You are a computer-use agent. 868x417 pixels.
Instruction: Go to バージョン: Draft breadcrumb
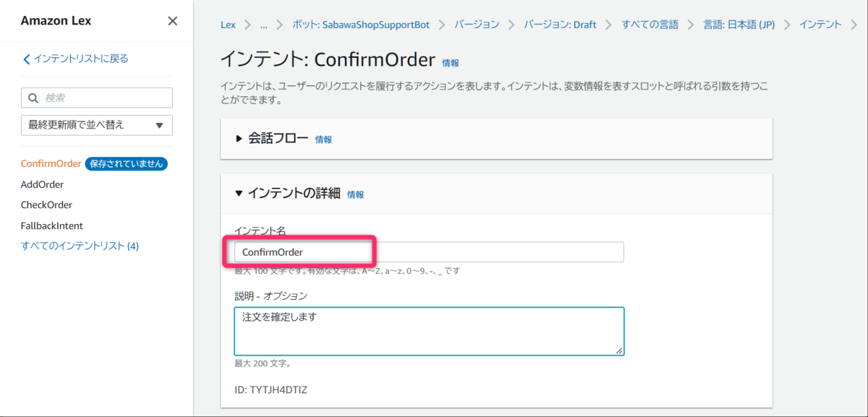[x=560, y=25]
